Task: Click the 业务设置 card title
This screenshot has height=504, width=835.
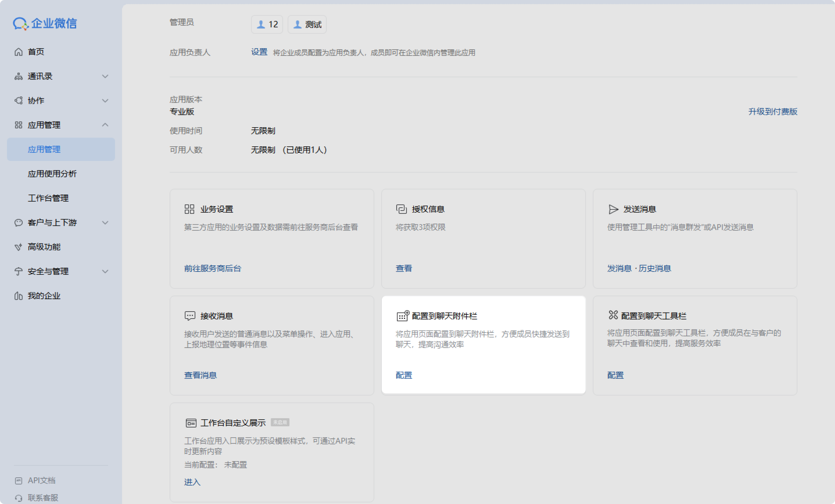Action: tap(217, 209)
